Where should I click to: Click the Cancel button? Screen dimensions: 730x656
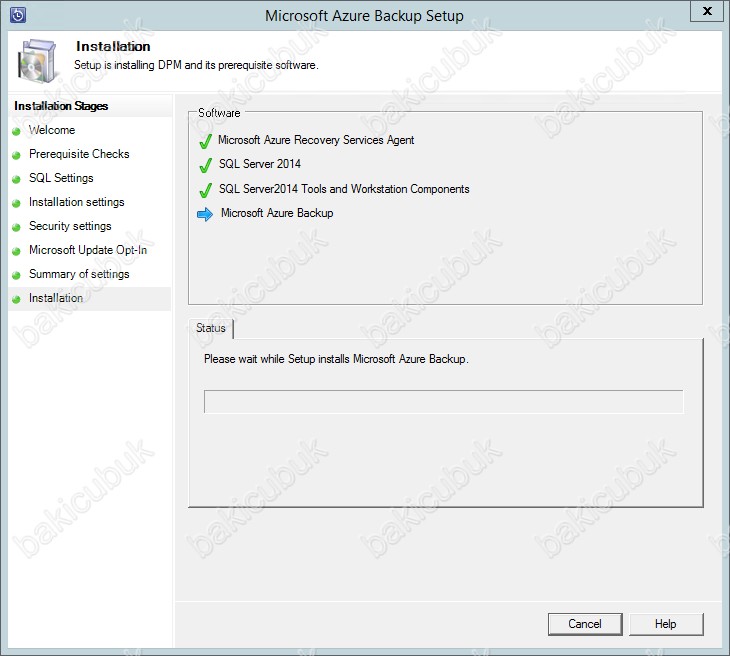[x=585, y=624]
